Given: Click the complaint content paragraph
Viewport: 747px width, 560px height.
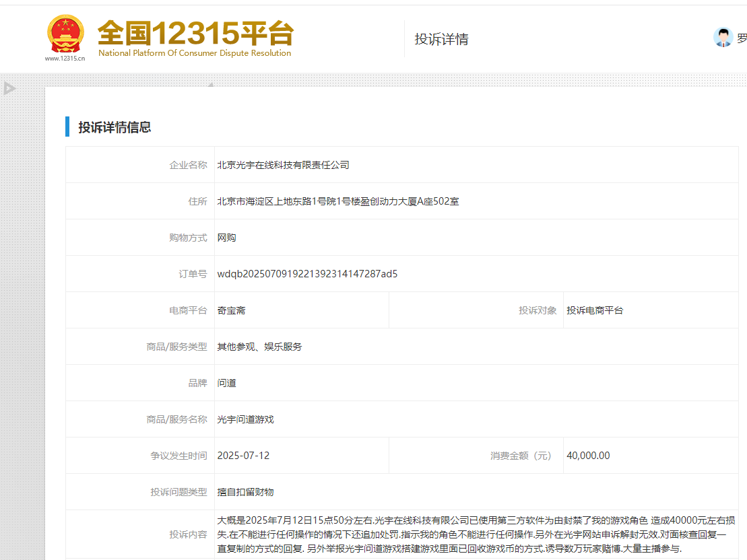Looking at the screenshot, I should point(476,534).
